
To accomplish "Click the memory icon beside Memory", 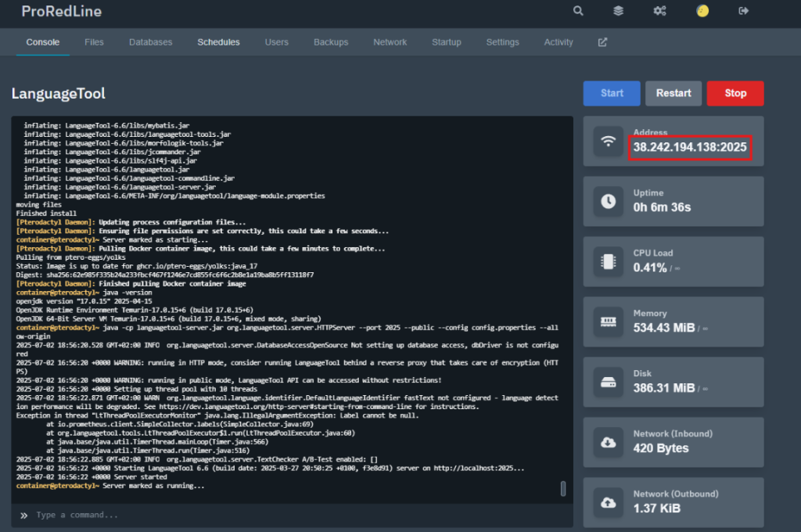I will click(x=608, y=322).
